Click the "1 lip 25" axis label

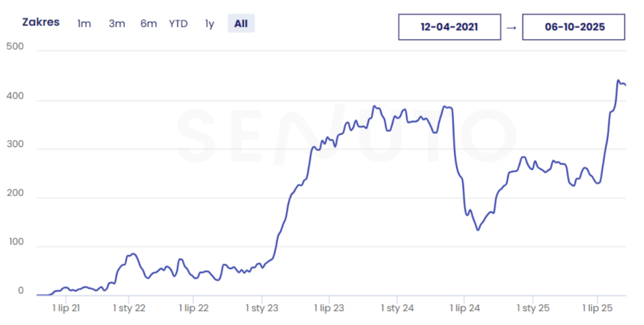(597, 308)
